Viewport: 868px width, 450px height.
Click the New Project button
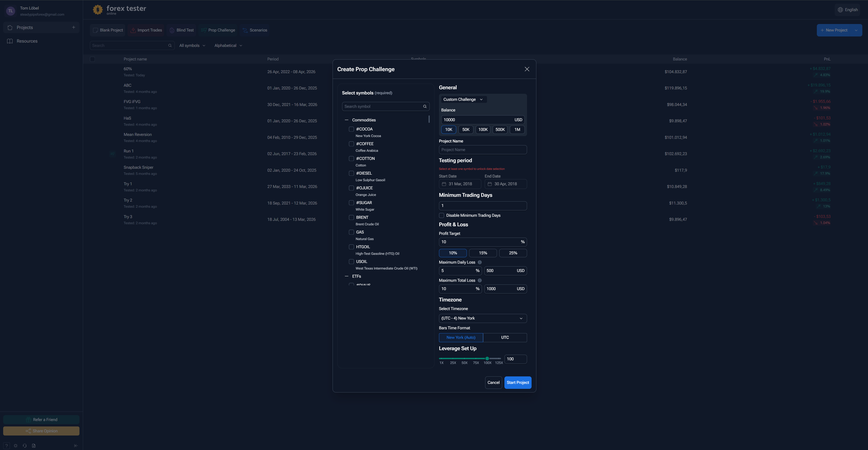[834, 30]
